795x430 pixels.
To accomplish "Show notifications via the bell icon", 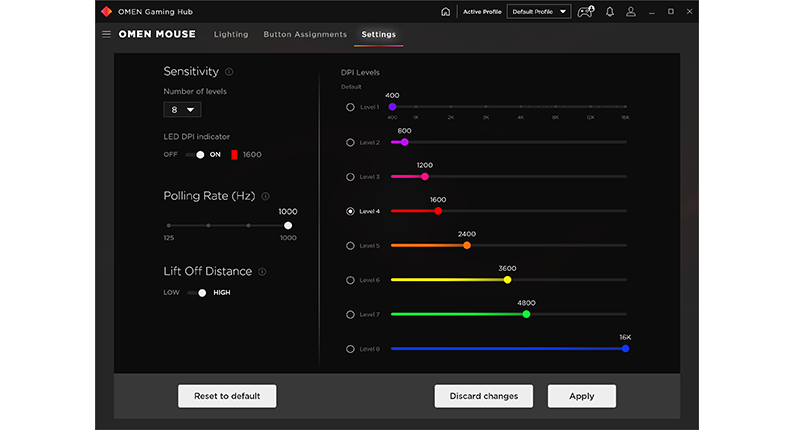I will (x=610, y=12).
